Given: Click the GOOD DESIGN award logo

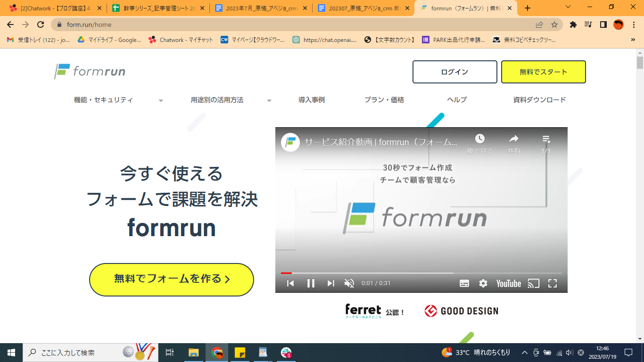Looking at the screenshot, I should 461,311.
